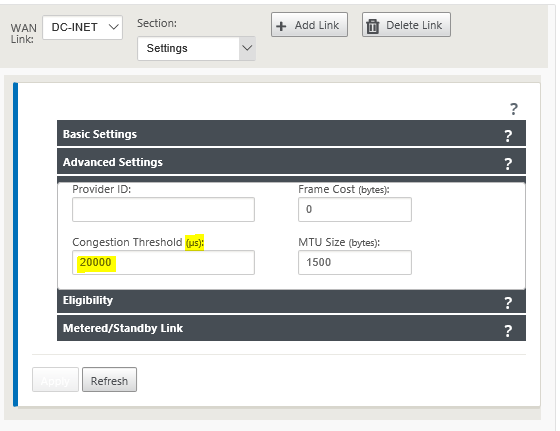The height and width of the screenshot is (431, 560).
Task: Click the Refresh button
Action: [109, 380]
